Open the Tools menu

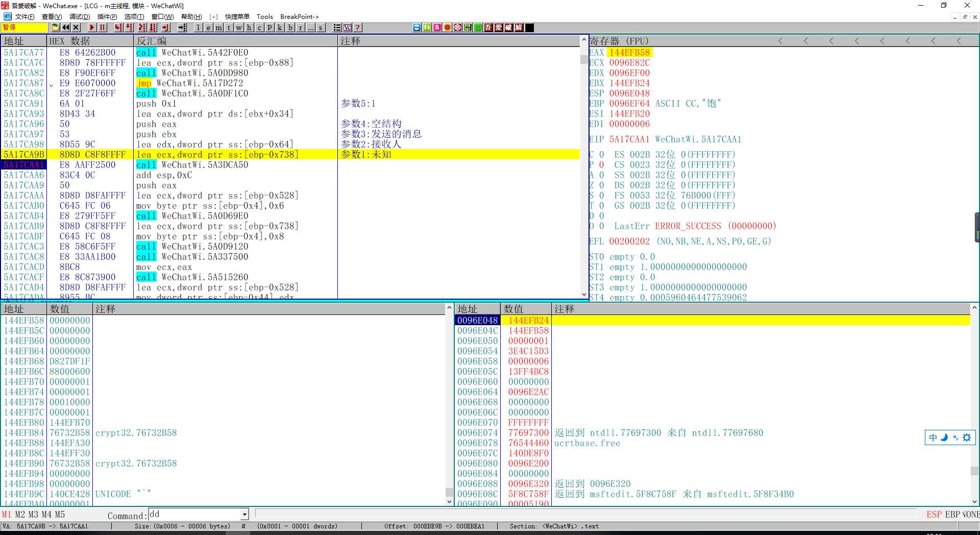(264, 17)
